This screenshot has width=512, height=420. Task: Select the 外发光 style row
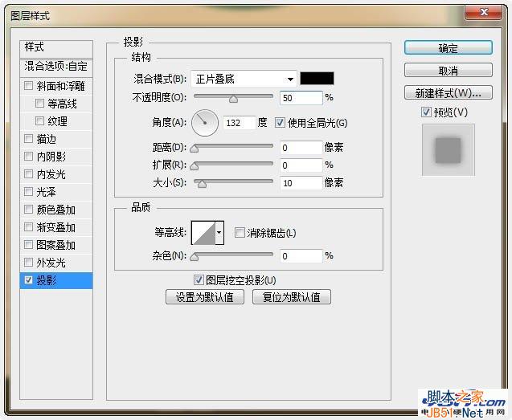(56, 262)
